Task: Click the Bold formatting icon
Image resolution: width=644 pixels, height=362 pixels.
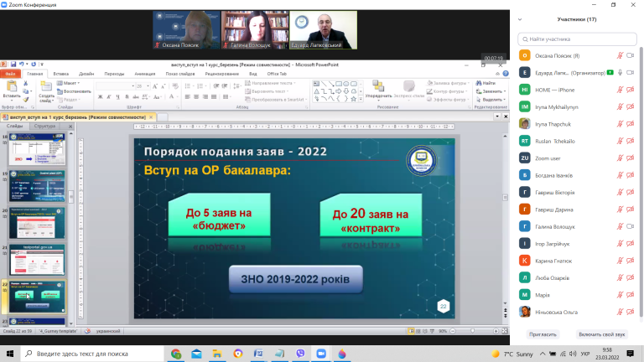Action: (x=100, y=97)
